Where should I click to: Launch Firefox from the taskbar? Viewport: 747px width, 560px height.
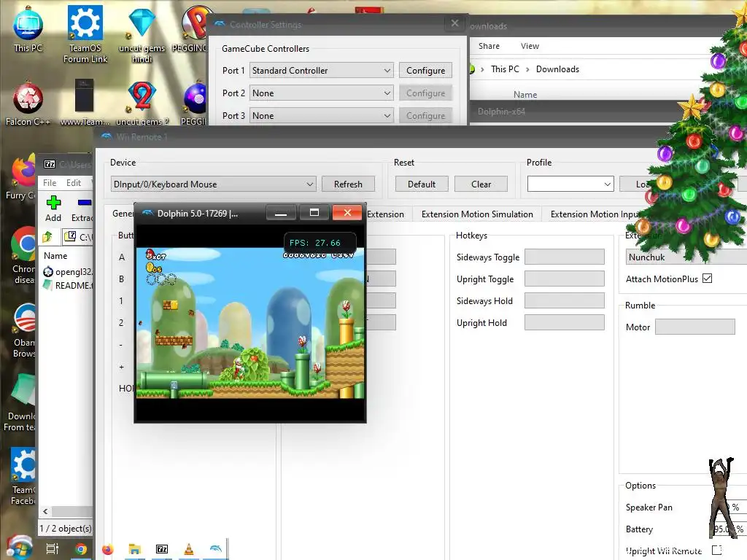pyautogui.click(x=108, y=549)
